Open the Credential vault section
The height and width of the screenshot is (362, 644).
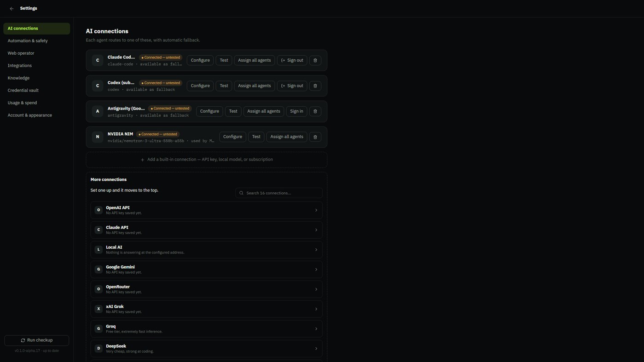coord(37,91)
